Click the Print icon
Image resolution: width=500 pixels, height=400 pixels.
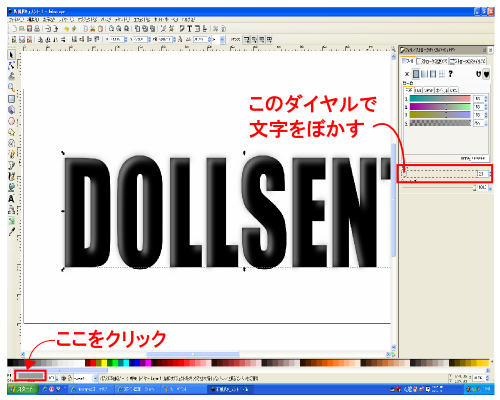tap(37, 29)
